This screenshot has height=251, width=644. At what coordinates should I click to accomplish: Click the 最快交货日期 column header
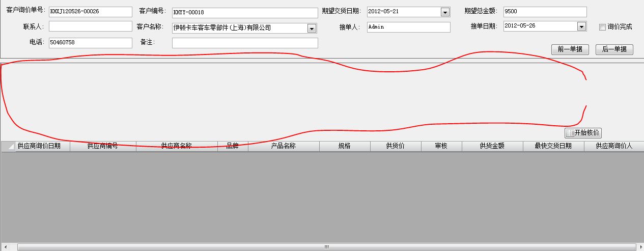(x=553, y=146)
